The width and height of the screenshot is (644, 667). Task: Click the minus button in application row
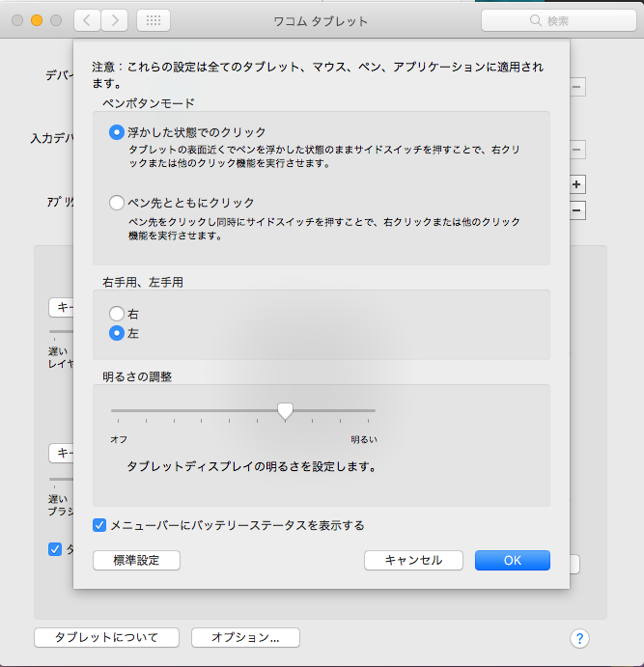coord(577,209)
